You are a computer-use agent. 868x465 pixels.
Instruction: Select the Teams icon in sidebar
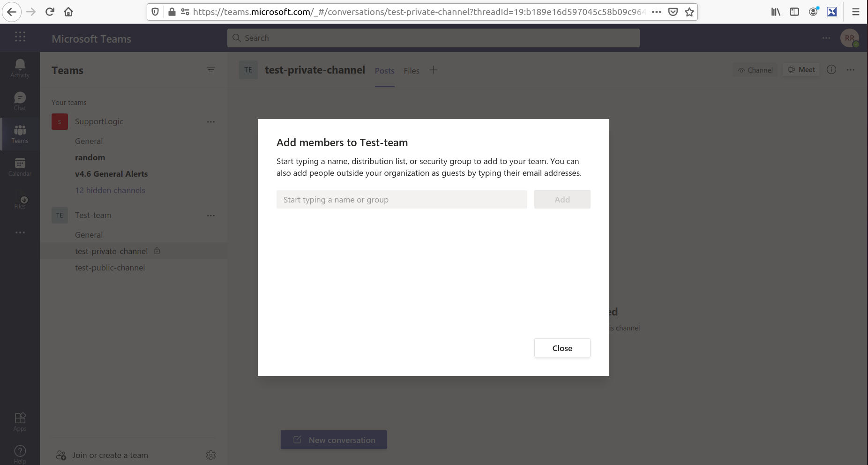click(x=20, y=134)
